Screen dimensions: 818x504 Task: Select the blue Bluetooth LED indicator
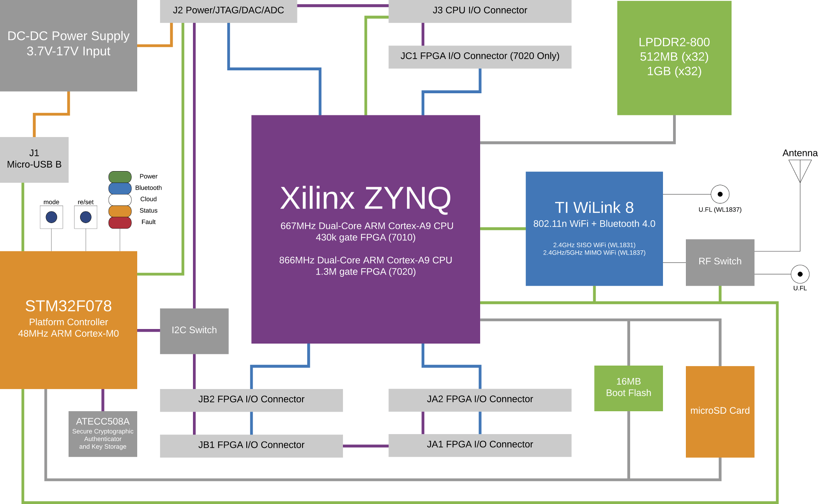pyautogui.click(x=120, y=188)
